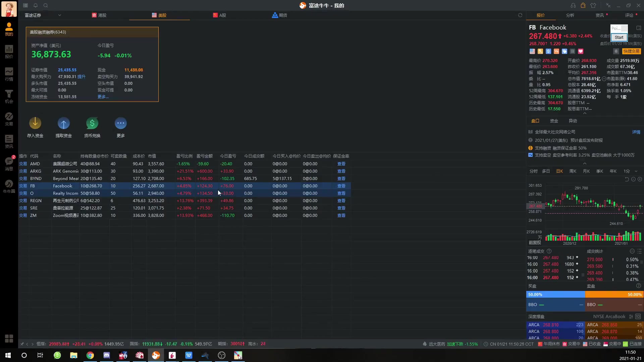Open the 我的 (My) sidebar section
The width and height of the screenshot is (644, 362).
pyautogui.click(x=9, y=29)
